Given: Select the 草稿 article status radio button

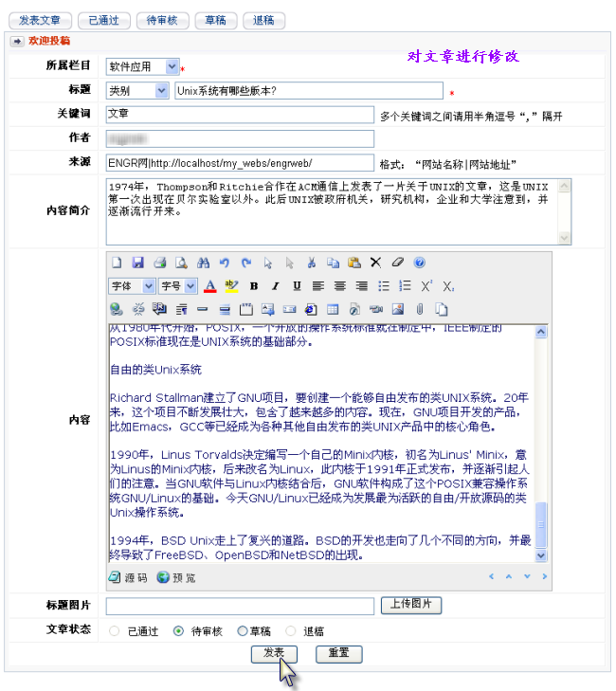Looking at the screenshot, I should click(x=243, y=630).
